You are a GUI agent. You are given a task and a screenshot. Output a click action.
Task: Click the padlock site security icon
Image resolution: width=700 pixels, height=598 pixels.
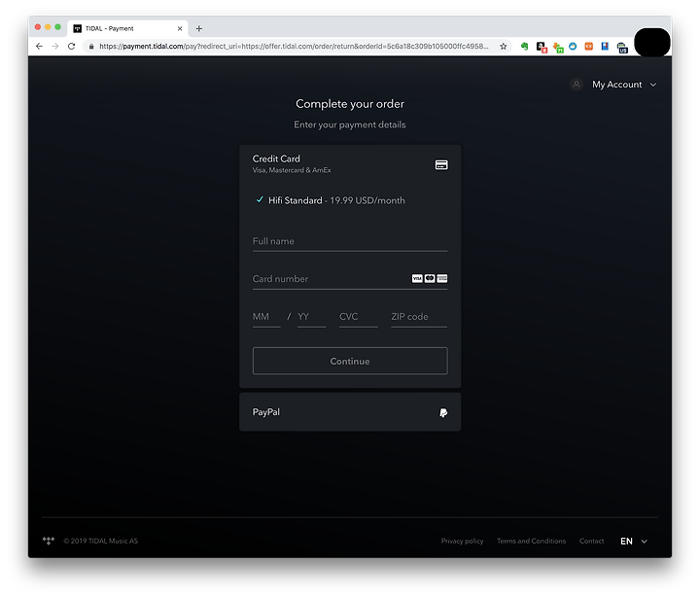[91, 47]
